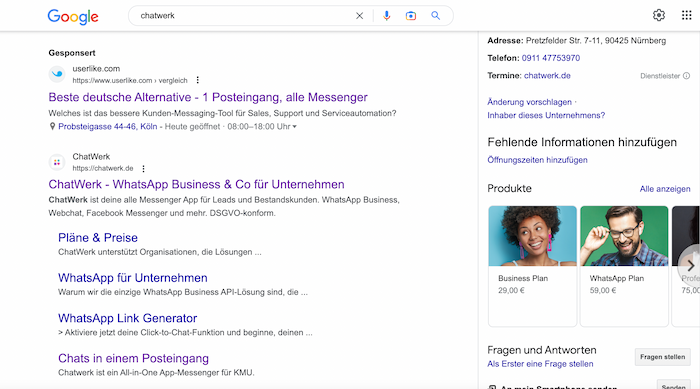
Task: Click the Google logo
Action: (73, 17)
